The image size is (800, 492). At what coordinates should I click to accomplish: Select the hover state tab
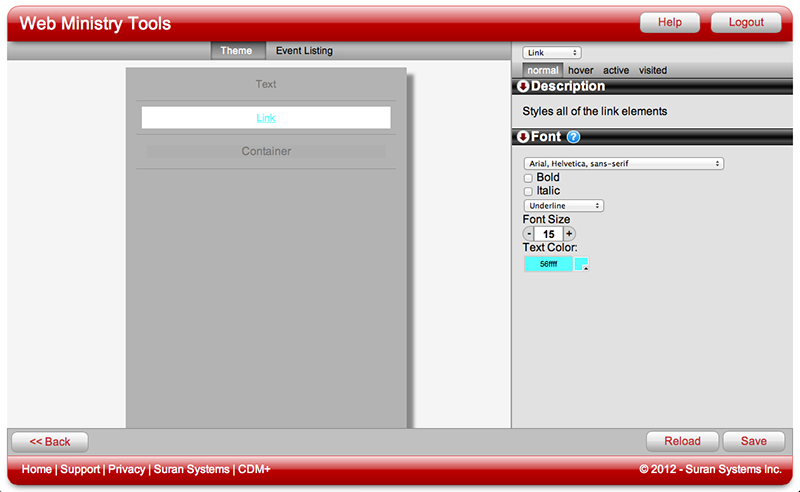(x=580, y=71)
